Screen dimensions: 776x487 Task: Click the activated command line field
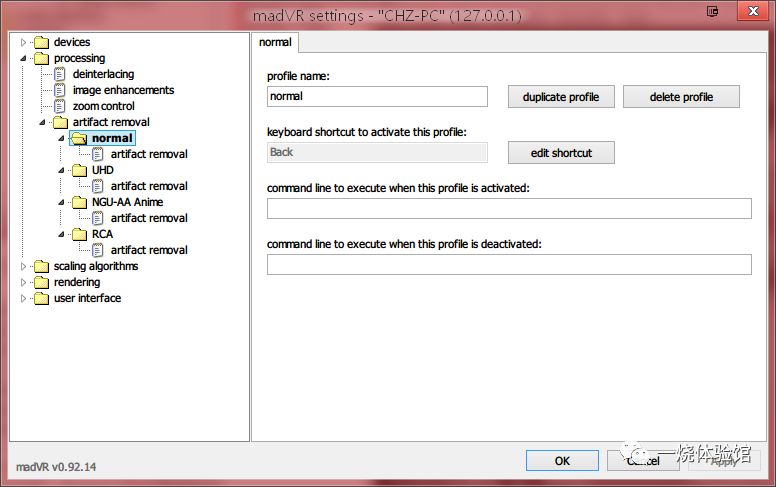tap(509, 208)
